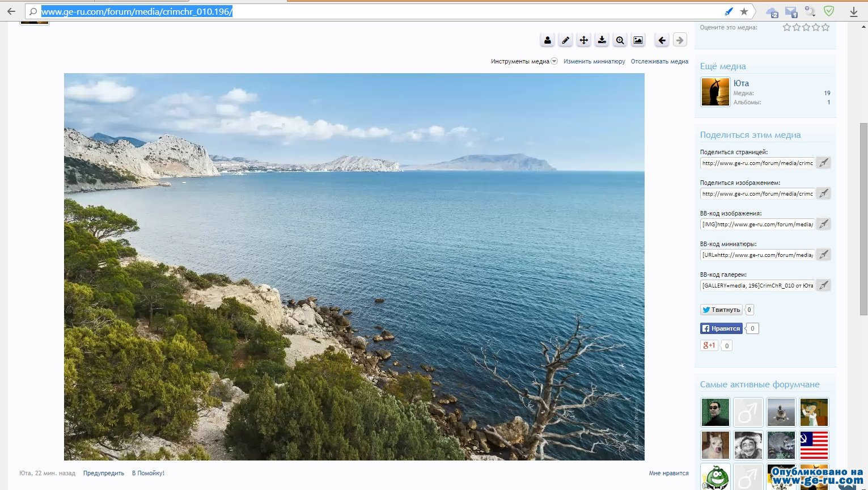Rate media with the second star
The image size is (868, 490).
tap(797, 27)
